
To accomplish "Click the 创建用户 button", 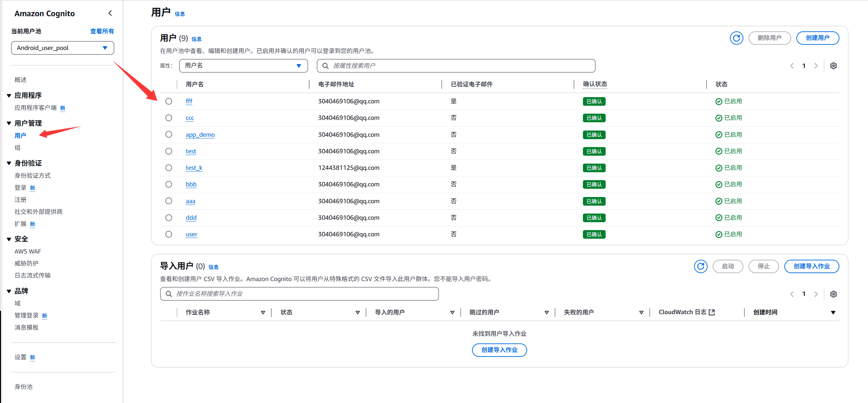I will (x=817, y=38).
